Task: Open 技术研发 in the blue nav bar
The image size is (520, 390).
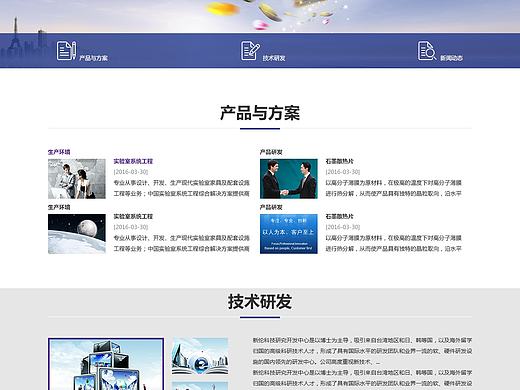Action: pos(274,58)
